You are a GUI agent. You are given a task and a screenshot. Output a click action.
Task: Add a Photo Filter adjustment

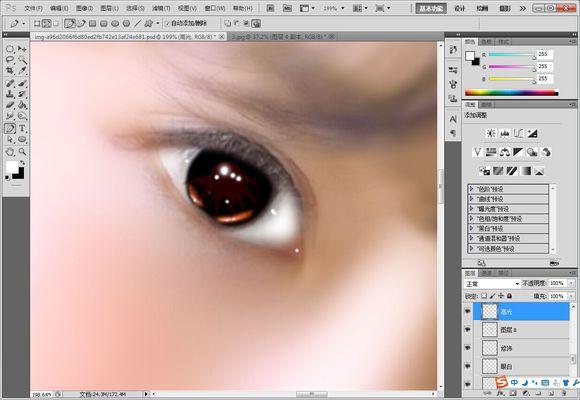(x=532, y=152)
